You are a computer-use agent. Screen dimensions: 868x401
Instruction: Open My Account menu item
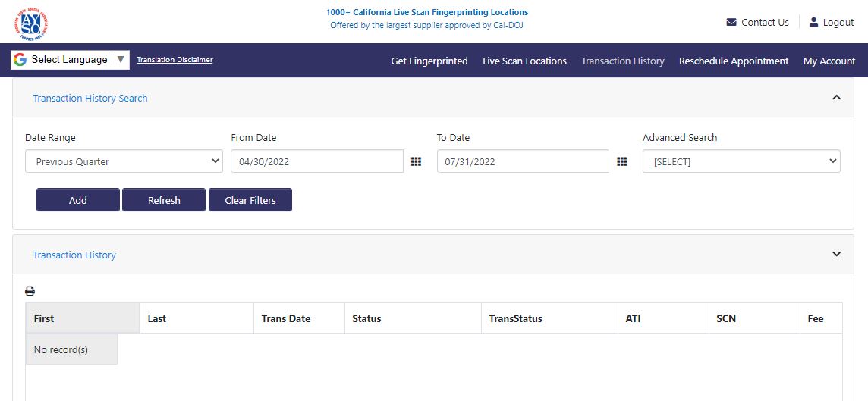click(x=829, y=61)
